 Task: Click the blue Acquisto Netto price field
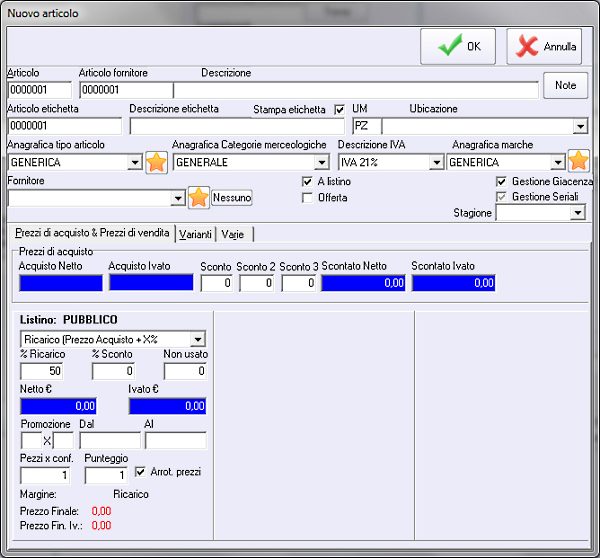click(60, 283)
